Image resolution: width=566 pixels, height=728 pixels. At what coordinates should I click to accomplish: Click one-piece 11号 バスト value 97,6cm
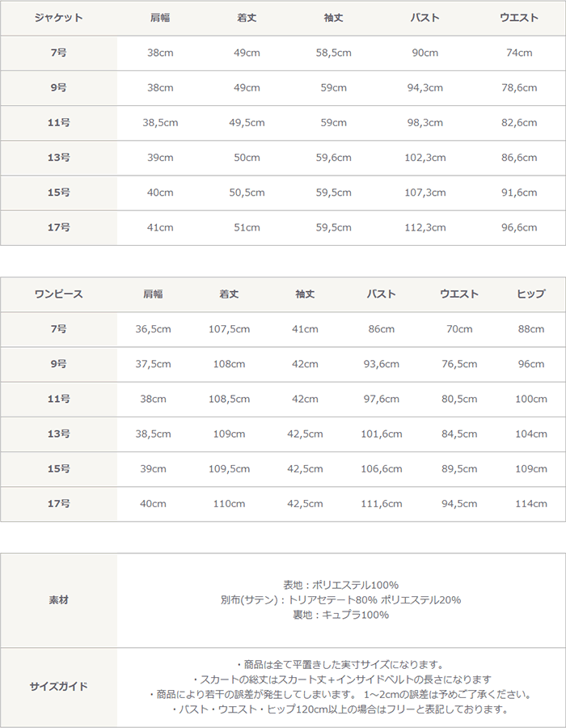pyautogui.click(x=382, y=399)
